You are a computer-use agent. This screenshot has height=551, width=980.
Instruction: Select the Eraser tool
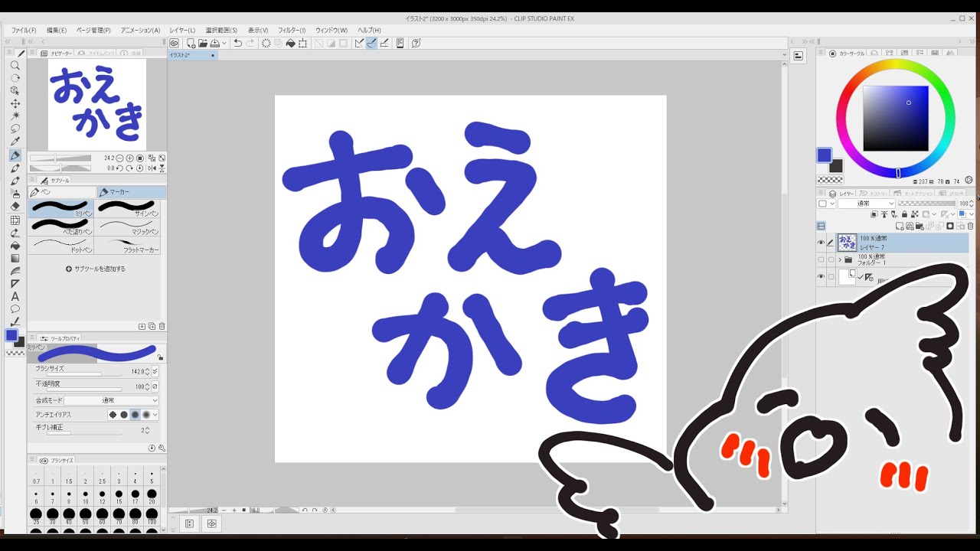click(x=15, y=206)
